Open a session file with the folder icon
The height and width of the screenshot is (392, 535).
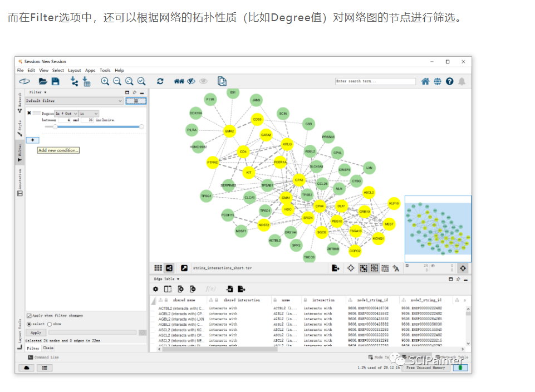[43, 81]
